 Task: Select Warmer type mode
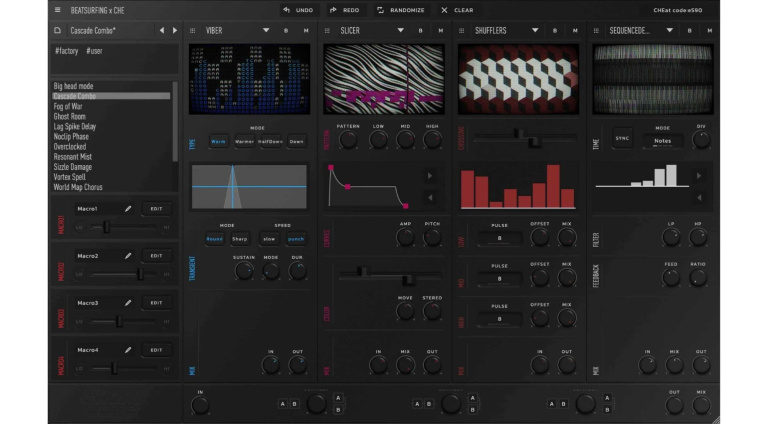click(x=244, y=141)
